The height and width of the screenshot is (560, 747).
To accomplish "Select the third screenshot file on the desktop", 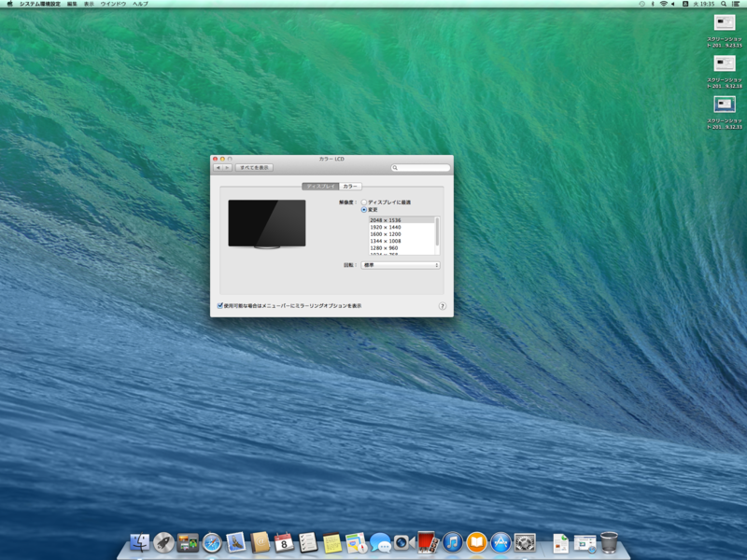I will 725,112.
